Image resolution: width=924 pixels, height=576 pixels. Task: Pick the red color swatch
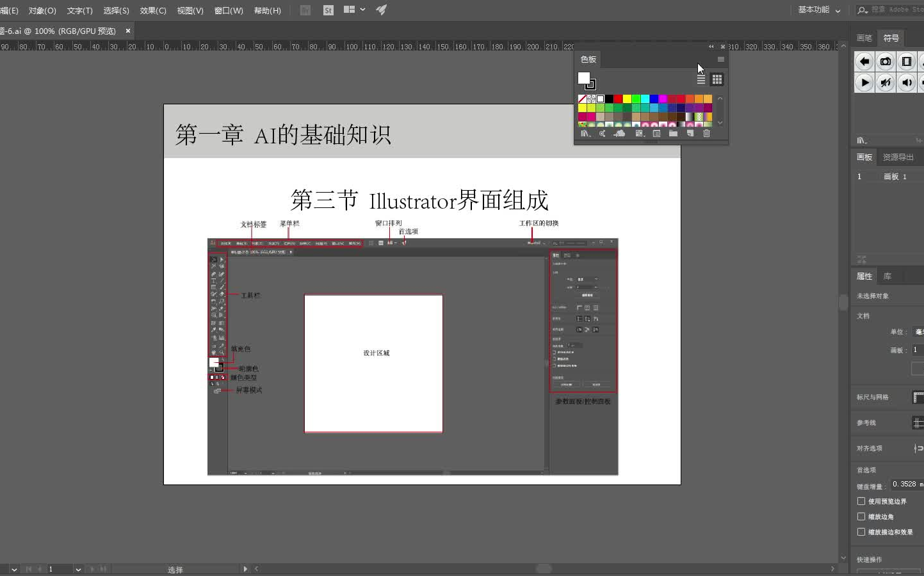[618, 99]
